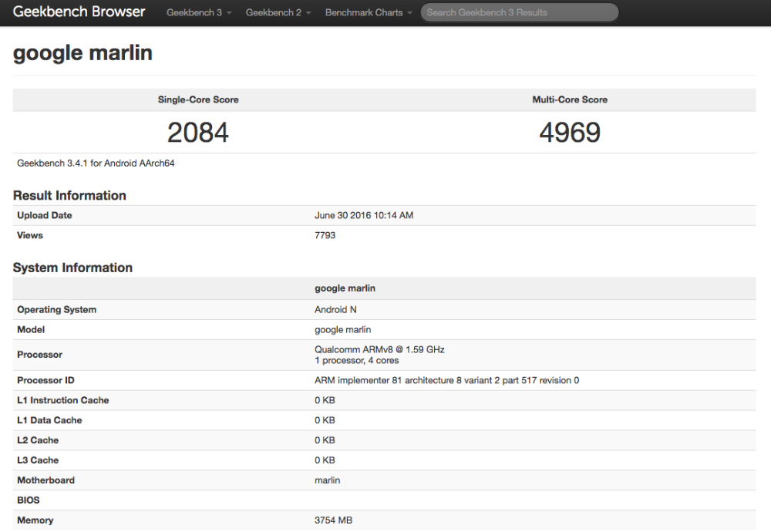The width and height of the screenshot is (771, 532).
Task: Select the Single-Core Score column label
Action: coord(198,99)
